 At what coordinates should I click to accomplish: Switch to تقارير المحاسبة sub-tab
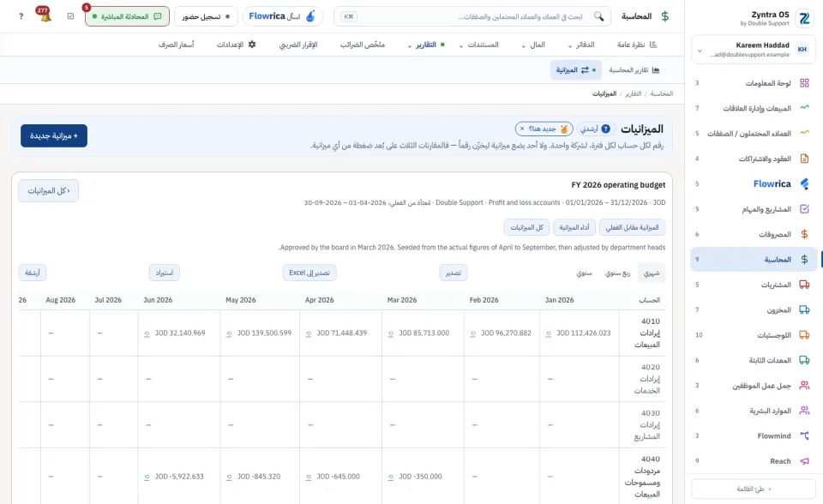point(634,69)
